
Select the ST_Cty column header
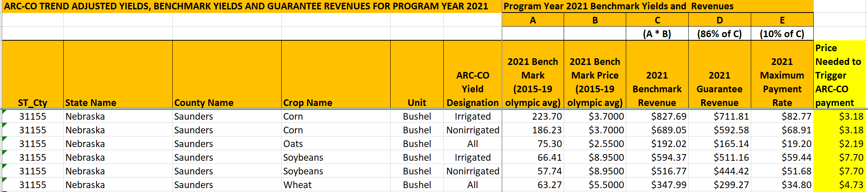[x=32, y=102]
